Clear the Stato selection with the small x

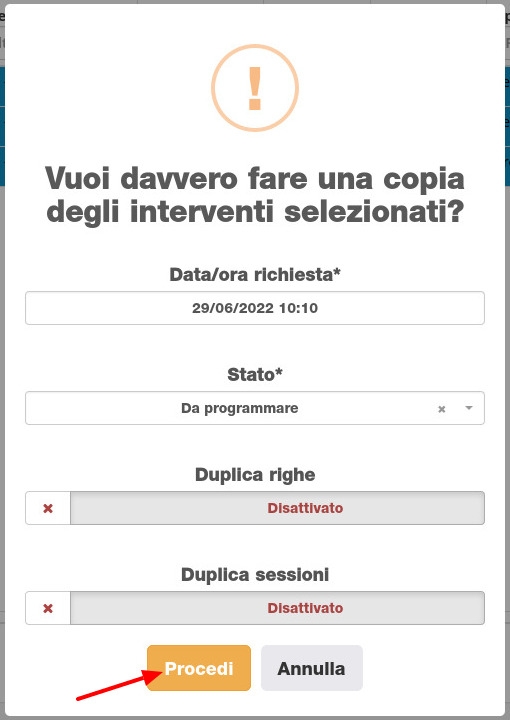442,409
